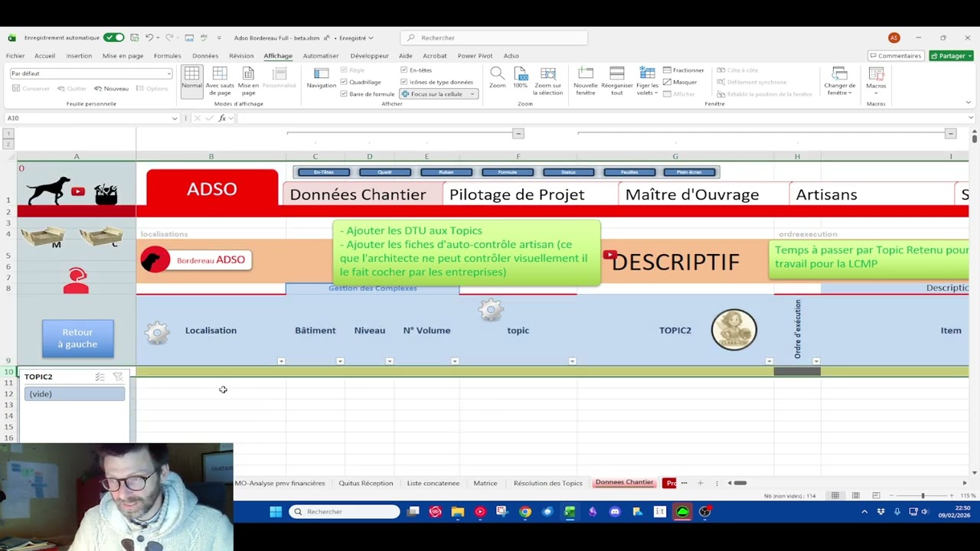Viewport: 980px width, 551px height.
Task: Open the Accueil ribbon tab
Action: (x=44, y=56)
